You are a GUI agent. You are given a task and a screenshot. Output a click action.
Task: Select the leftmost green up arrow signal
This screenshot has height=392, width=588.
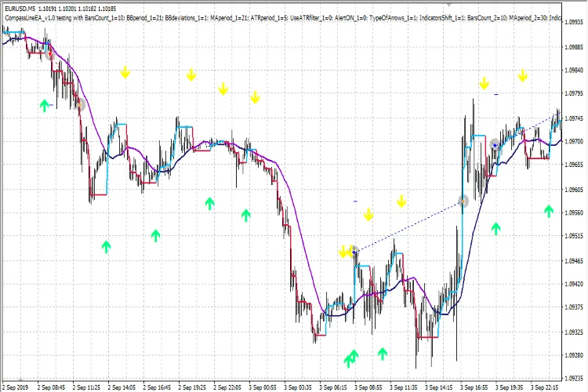(x=45, y=104)
